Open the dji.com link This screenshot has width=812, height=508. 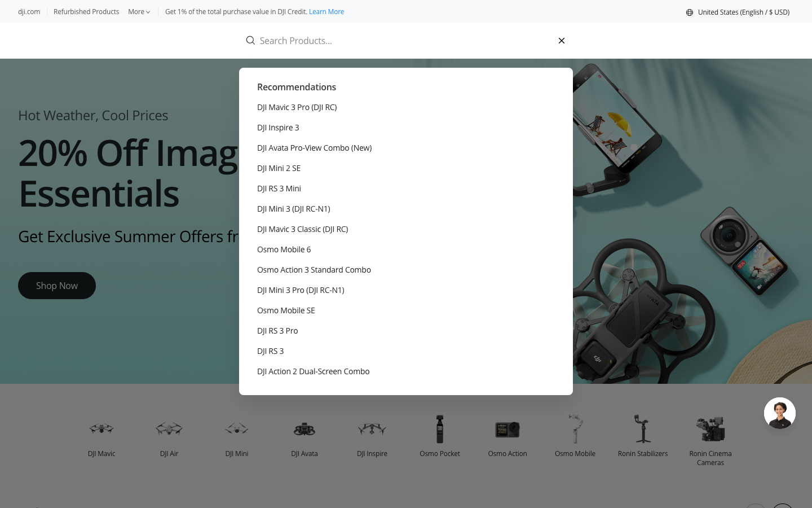(x=29, y=11)
